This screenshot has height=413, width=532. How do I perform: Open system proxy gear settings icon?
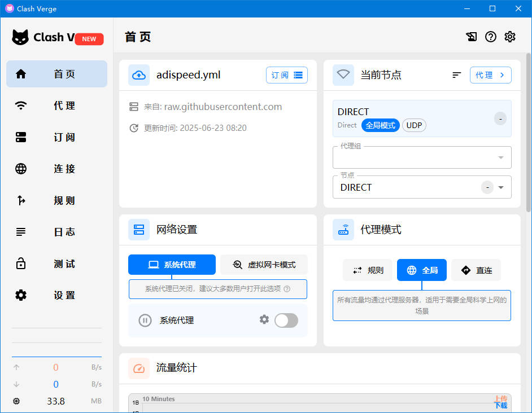tap(264, 320)
